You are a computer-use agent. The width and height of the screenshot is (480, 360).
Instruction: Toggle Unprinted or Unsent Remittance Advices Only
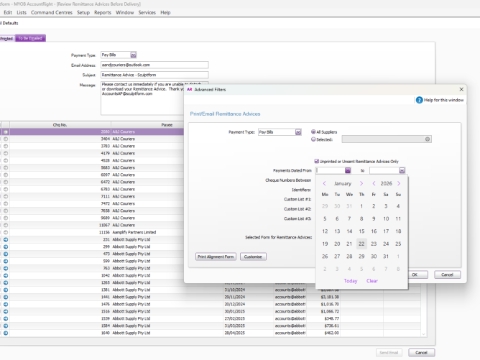(x=317, y=161)
